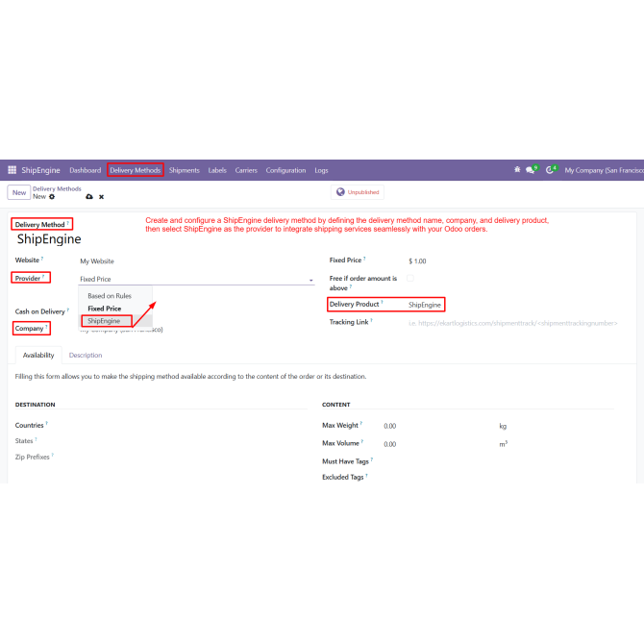Click the Must Have Tags label
This screenshot has height=644, width=644.
click(x=345, y=461)
